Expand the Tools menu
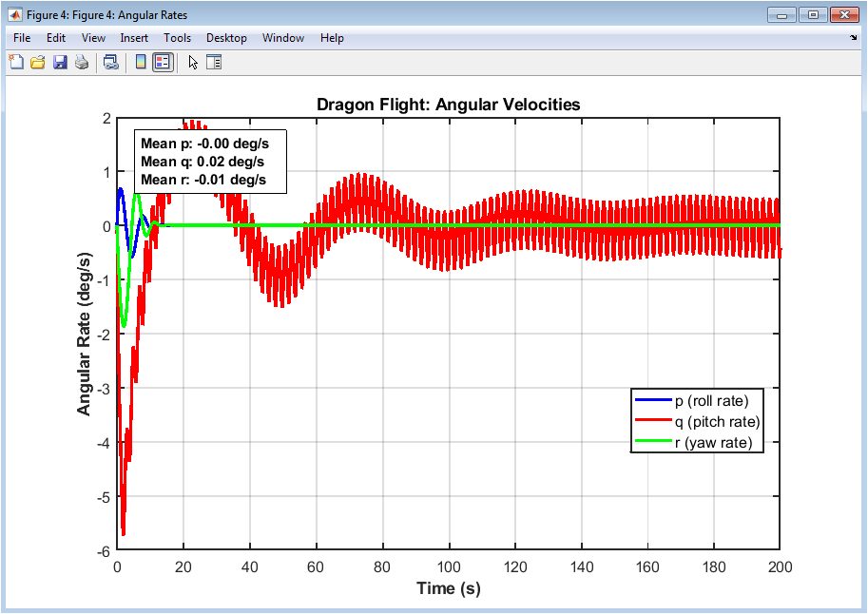Image resolution: width=868 pixels, height=614 pixels. point(177,38)
